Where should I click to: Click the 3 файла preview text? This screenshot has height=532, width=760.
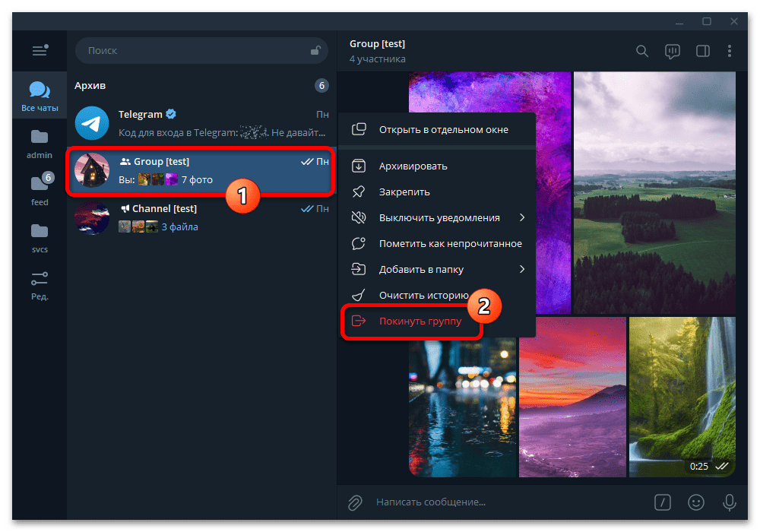coord(180,226)
